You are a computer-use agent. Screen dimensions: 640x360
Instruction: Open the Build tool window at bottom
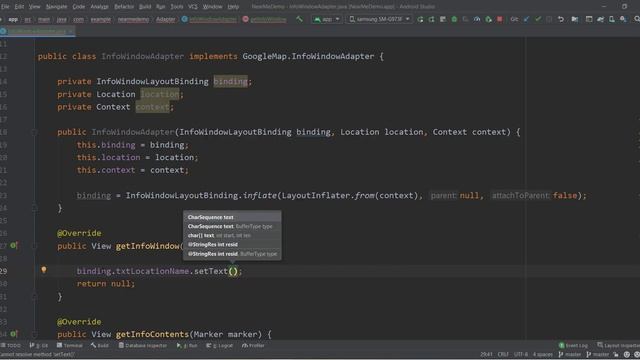pyautogui.click(x=100, y=345)
